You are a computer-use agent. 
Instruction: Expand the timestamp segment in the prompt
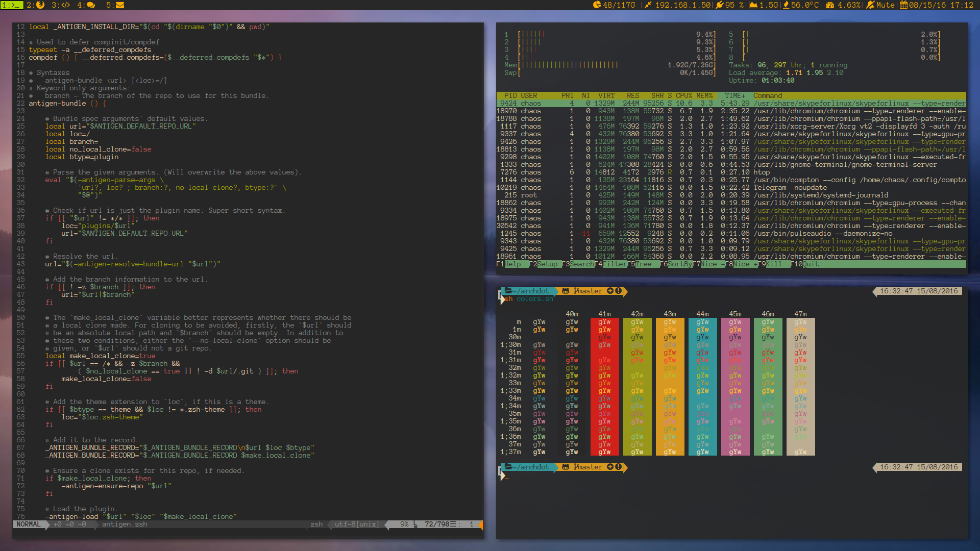(x=917, y=291)
